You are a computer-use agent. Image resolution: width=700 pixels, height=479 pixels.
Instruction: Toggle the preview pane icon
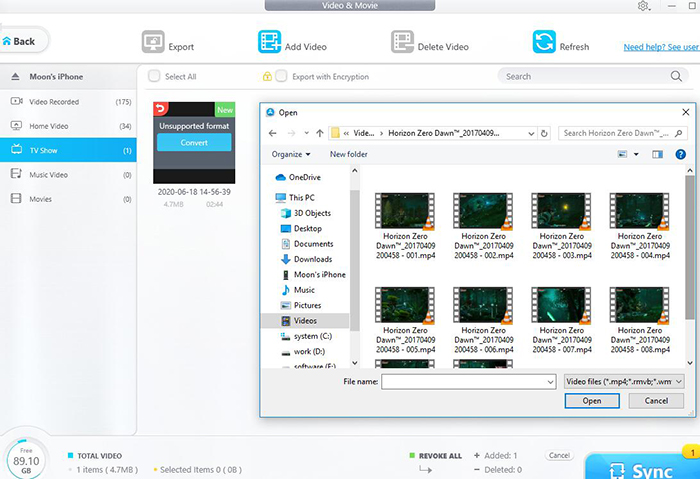pos(657,154)
